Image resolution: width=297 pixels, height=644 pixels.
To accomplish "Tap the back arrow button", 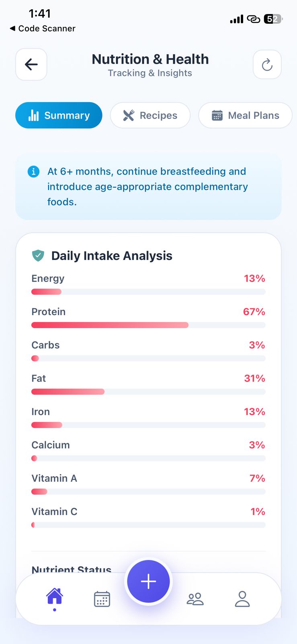I will [31, 64].
